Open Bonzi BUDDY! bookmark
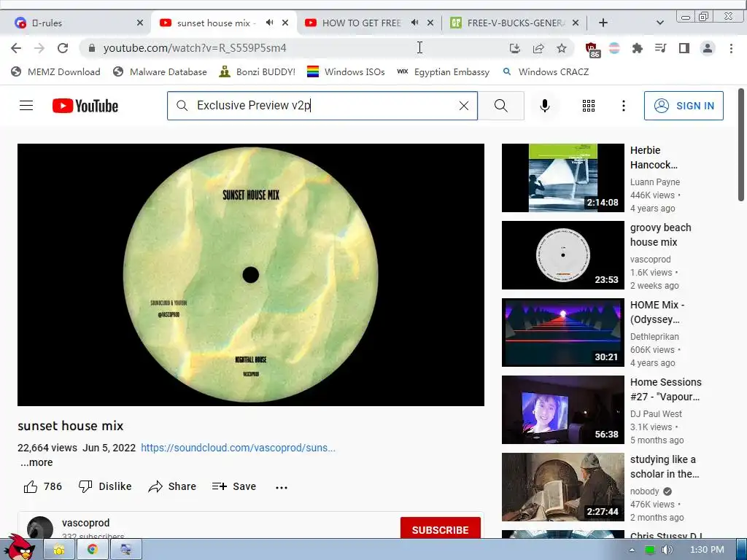Viewport: 747px width, 560px height. click(x=258, y=72)
